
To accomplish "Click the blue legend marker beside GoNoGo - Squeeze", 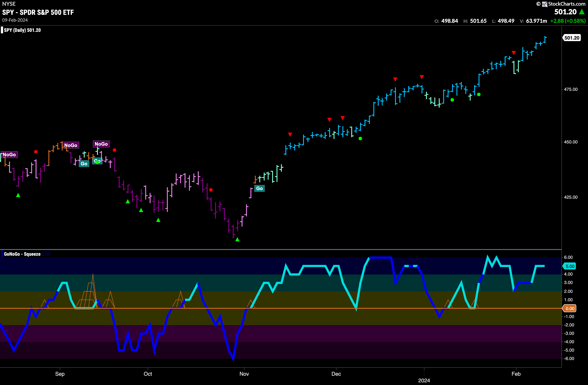I will 2,254.
